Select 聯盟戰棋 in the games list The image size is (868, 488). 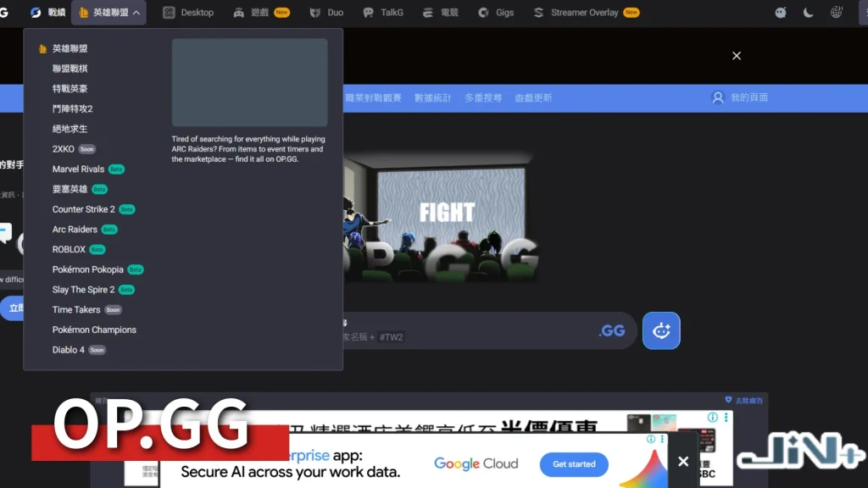[70, 69]
